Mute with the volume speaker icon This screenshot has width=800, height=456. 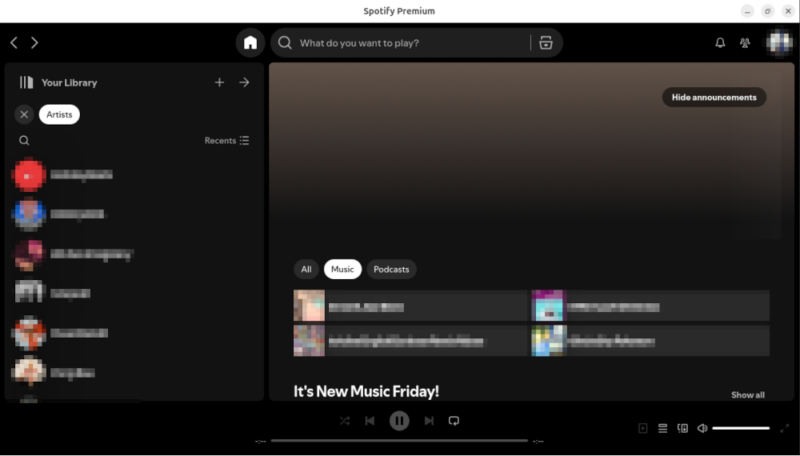pos(703,428)
